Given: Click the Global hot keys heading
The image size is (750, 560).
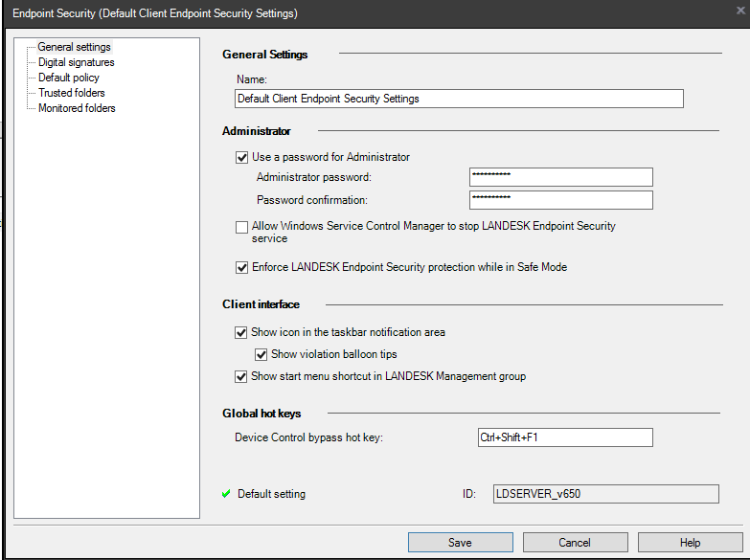Looking at the screenshot, I should (261, 414).
